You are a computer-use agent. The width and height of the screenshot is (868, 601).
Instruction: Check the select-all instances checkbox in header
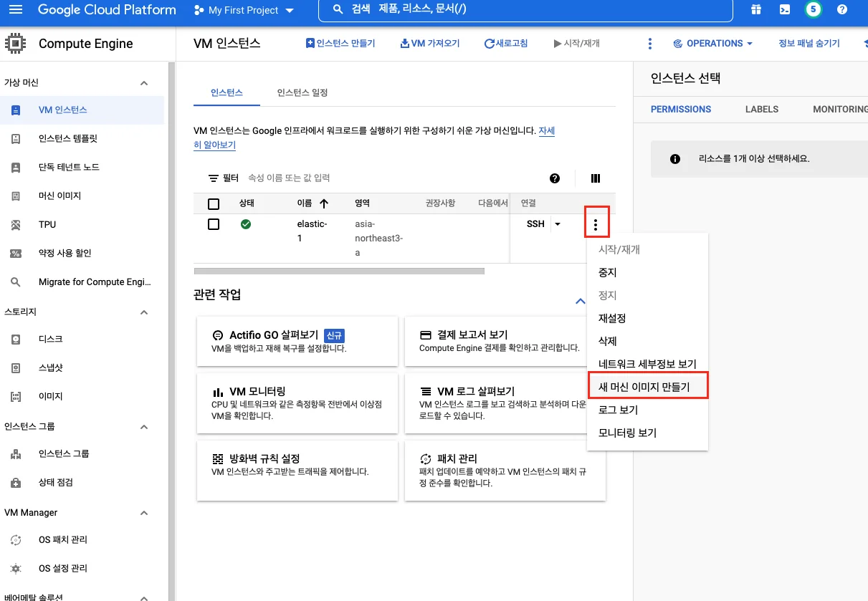(214, 203)
